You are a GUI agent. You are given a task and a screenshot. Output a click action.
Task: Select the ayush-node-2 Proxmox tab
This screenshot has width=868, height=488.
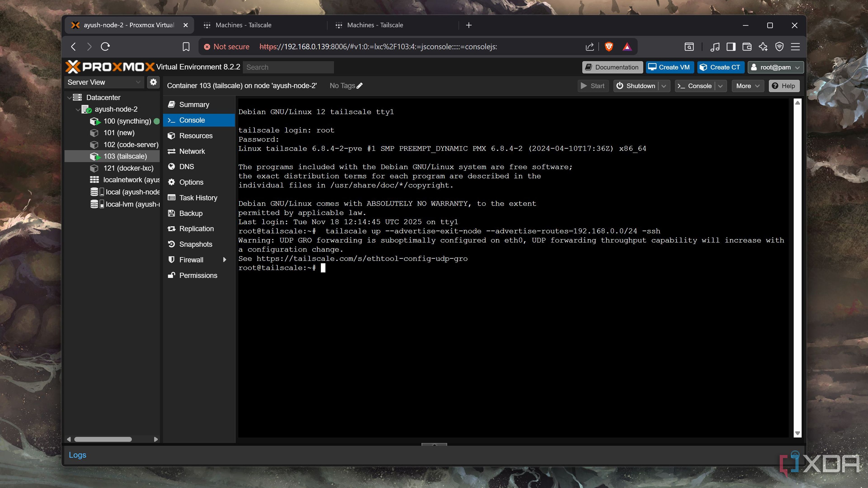129,25
